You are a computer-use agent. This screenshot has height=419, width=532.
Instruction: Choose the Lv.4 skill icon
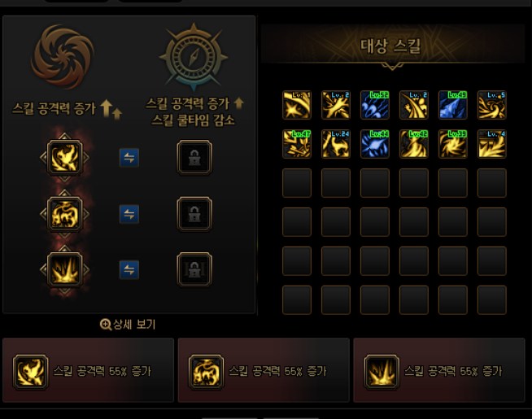pos(491,144)
